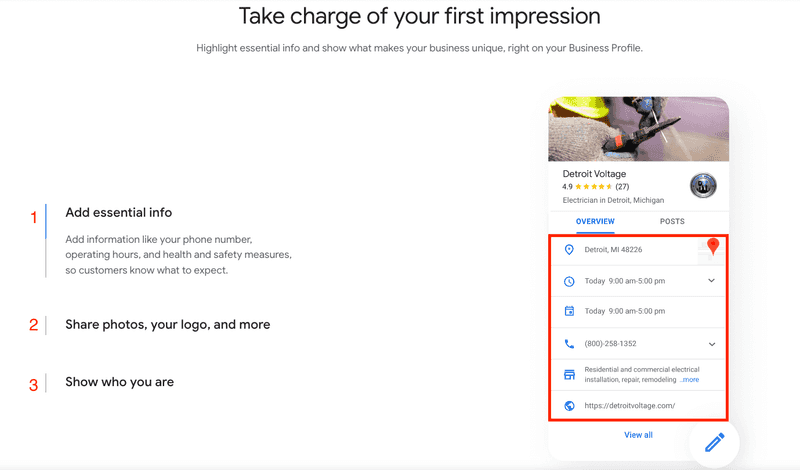
Task: Expand the Today 9:00 am-5:00 pm hours chevron
Action: (711, 281)
